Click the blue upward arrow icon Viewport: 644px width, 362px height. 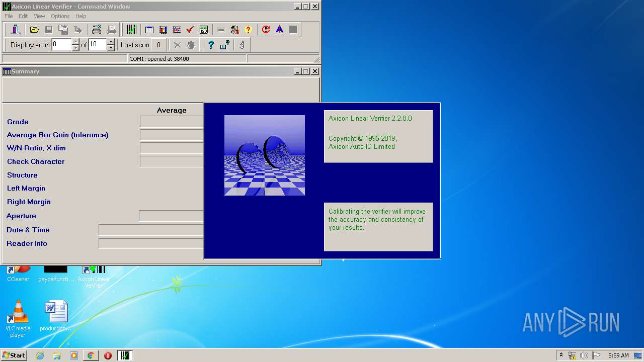[x=280, y=30]
